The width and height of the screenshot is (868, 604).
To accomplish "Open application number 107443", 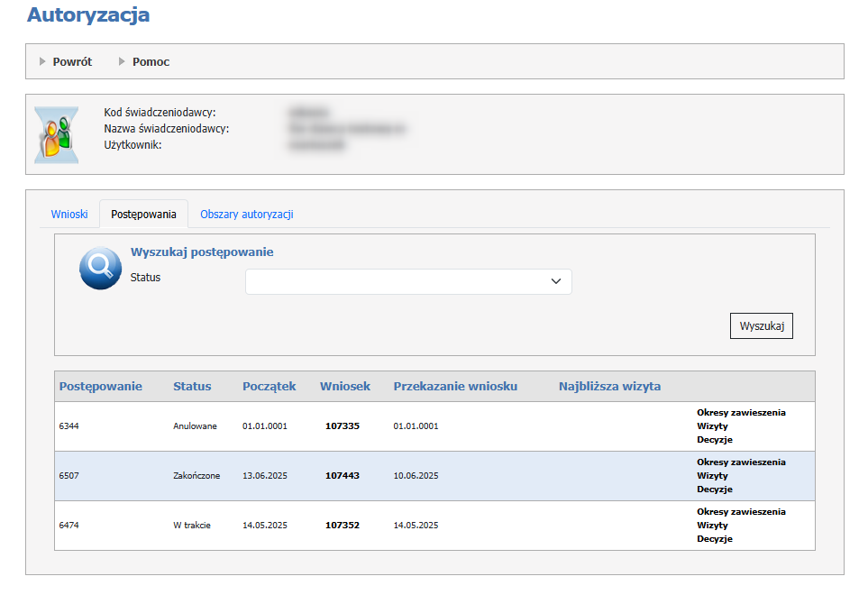I will 342,476.
